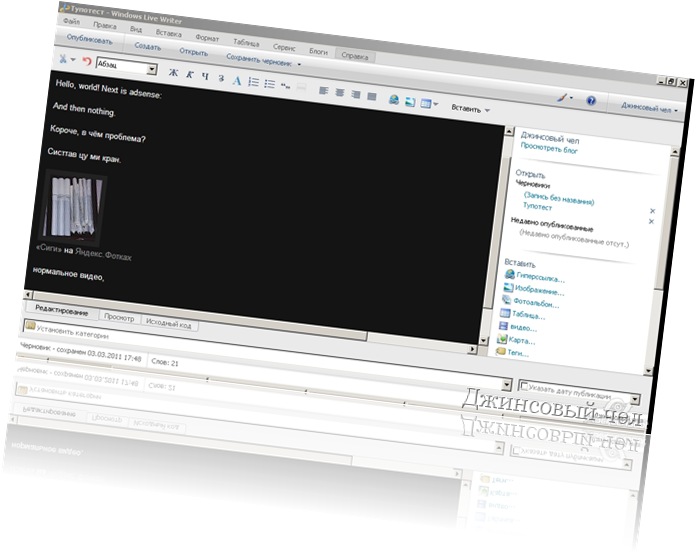Viewport: 696px width, 554px height.
Task: Toggle underline Ч formatting
Action: point(205,76)
